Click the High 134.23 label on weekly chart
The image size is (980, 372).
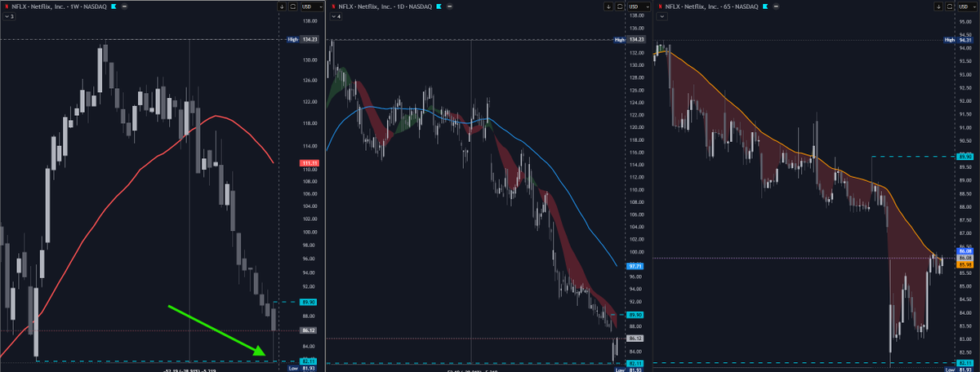point(304,39)
